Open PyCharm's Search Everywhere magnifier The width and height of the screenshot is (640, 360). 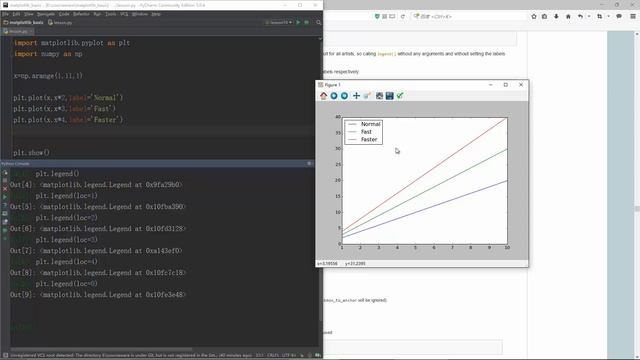click(318, 22)
